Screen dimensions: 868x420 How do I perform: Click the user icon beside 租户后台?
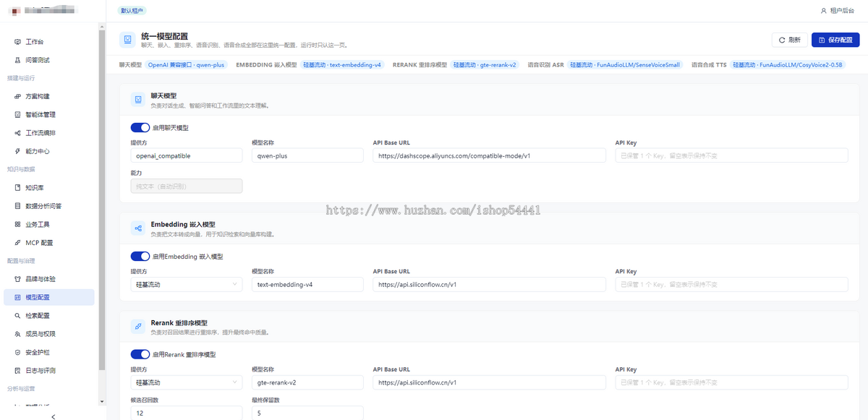[x=823, y=11]
